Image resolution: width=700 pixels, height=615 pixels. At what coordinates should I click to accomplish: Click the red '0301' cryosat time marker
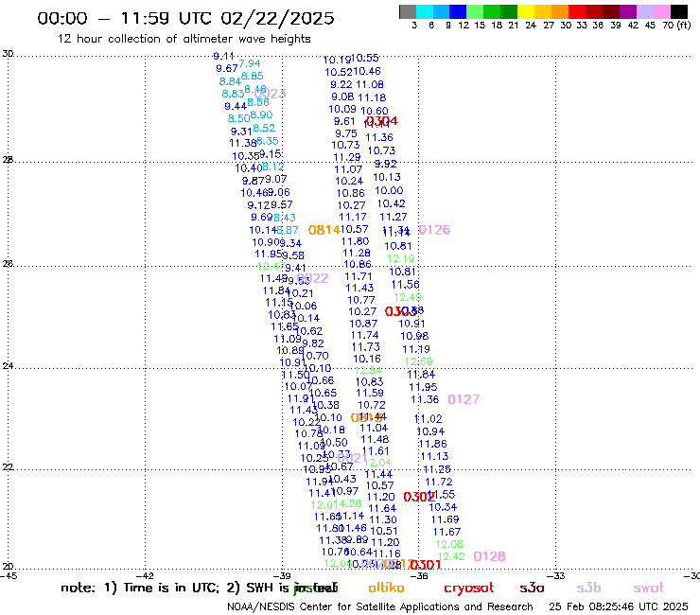click(x=426, y=565)
